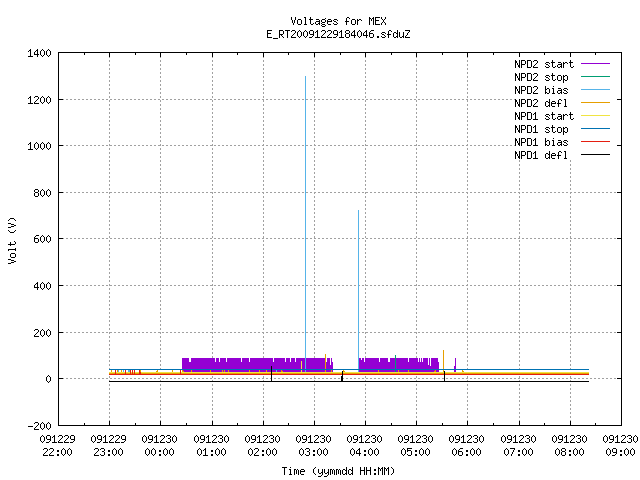This screenshot has width=640, height=480.
Task: Click the '091230 05:00' x-axis tick label
Action: (x=416, y=446)
